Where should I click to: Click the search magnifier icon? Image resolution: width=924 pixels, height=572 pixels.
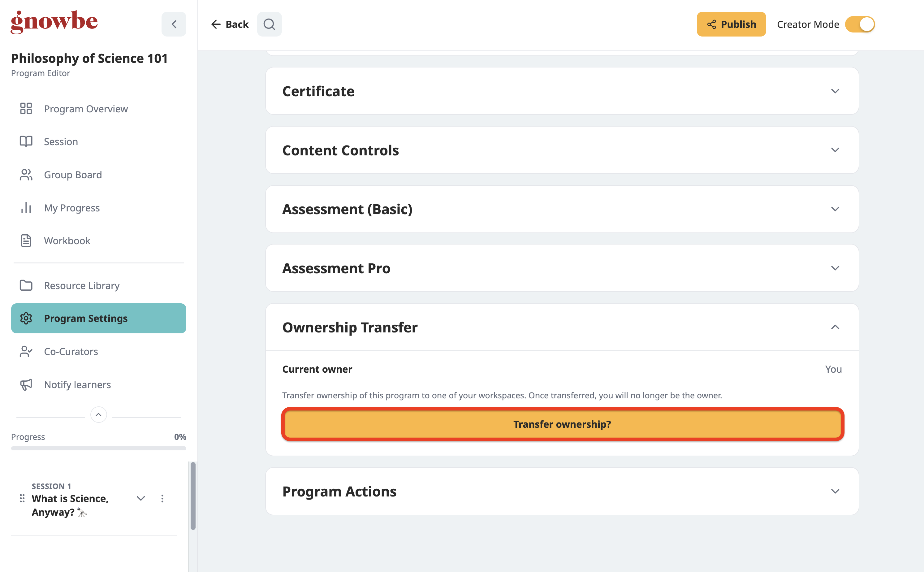(269, 24)
